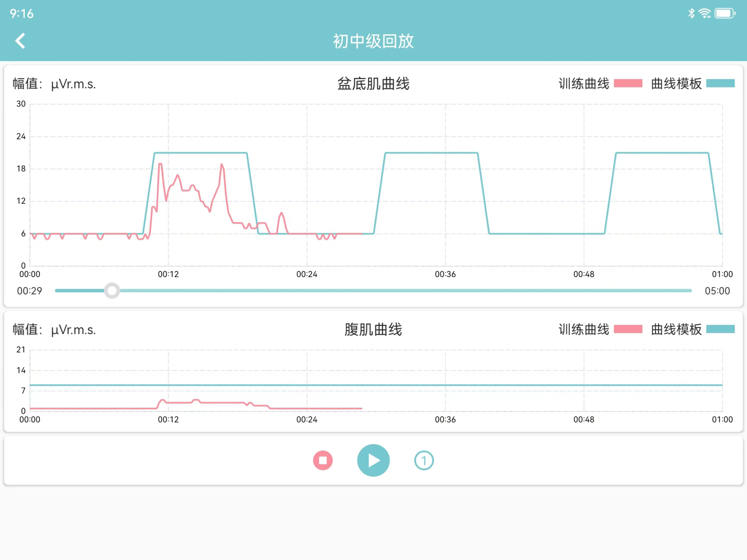Viewport: 747px width, 560px height.
Task: Click the Bluetooth status icon
Action: 691,13
